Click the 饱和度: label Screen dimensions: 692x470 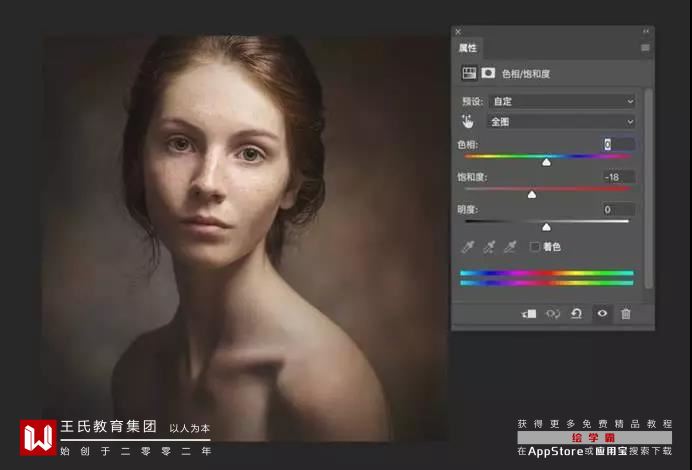click(x=472, y=177)
